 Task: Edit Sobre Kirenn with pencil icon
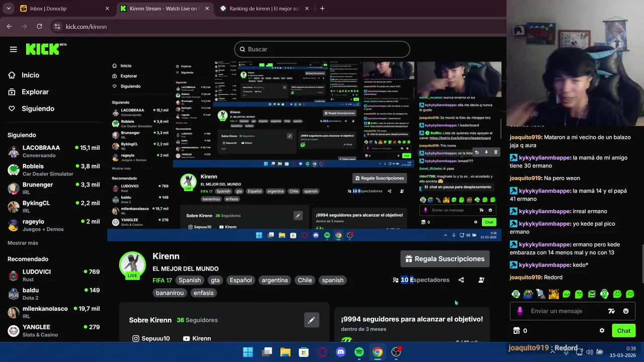pyautogui.click(x=311, y=320)
